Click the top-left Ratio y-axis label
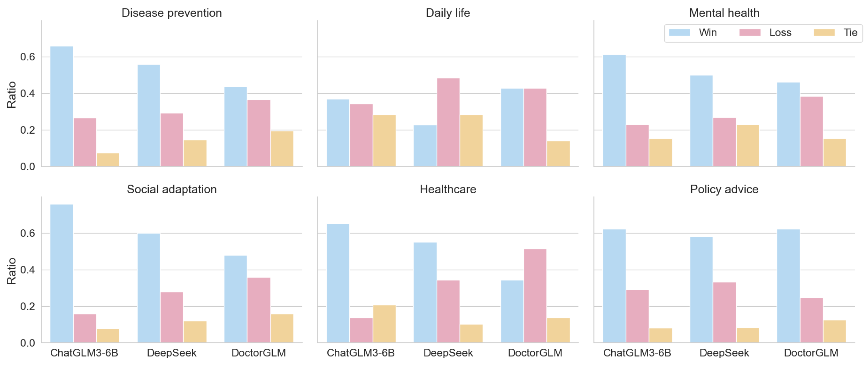Image resolution: width=868 pixels, height=367 pixels. [x=12, y=95]
